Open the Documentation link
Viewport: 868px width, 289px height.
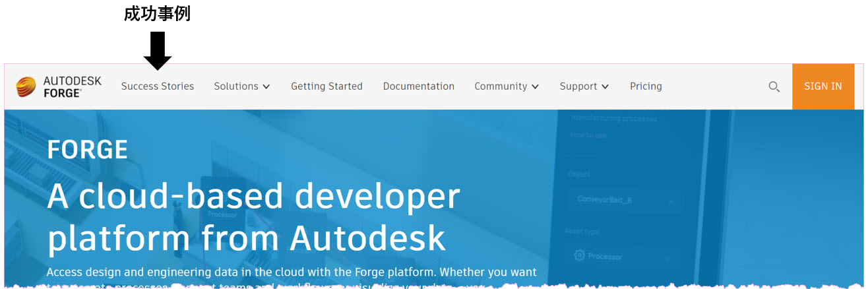coord(418,86)
